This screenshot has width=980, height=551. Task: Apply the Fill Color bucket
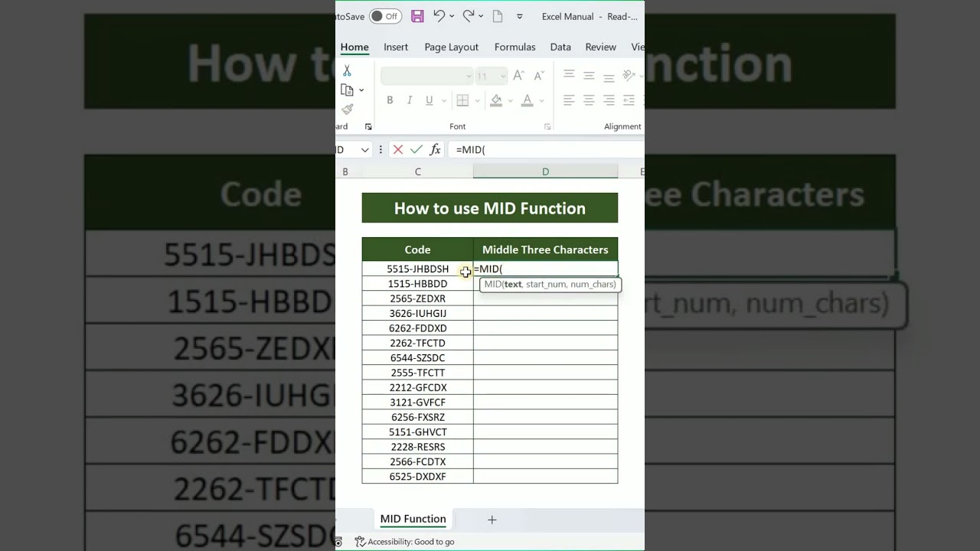[496, 100]
